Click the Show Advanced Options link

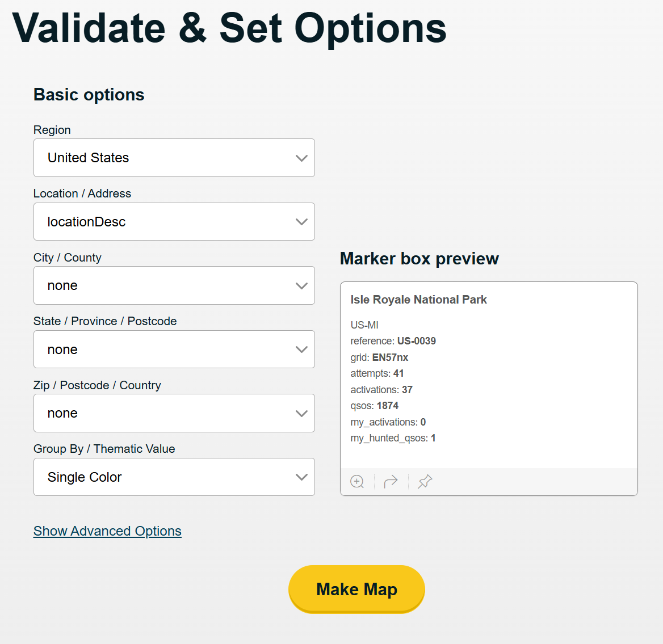tap(107, 531)
